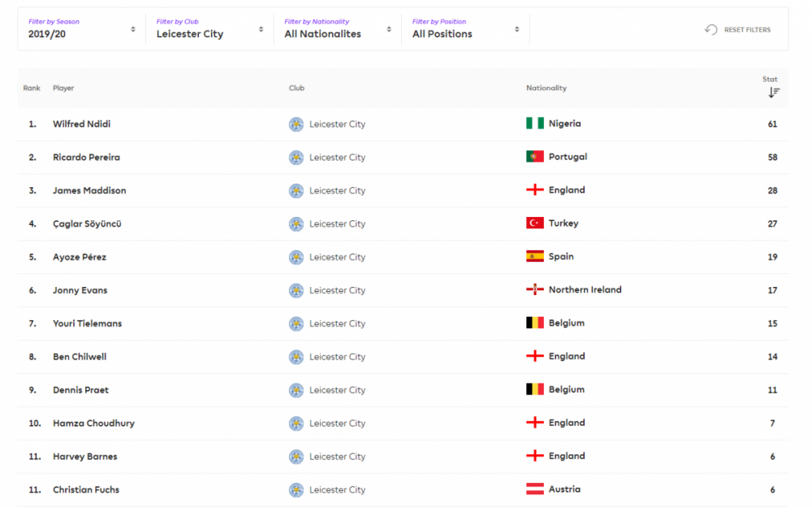Image resolution: width=812 pixels, height=508 pixels.
Task: Click the club crest in Ben Chilwell row
Action: (296, 357)
